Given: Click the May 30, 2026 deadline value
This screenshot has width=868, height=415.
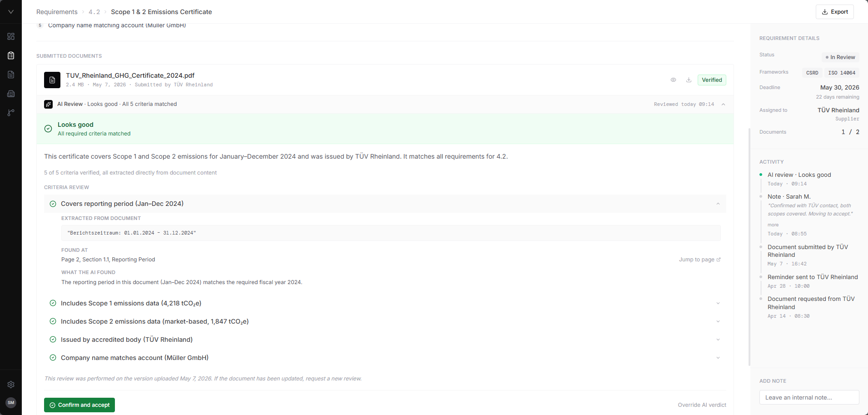Looking at the screenshot, I should click(x=839, y=87).
